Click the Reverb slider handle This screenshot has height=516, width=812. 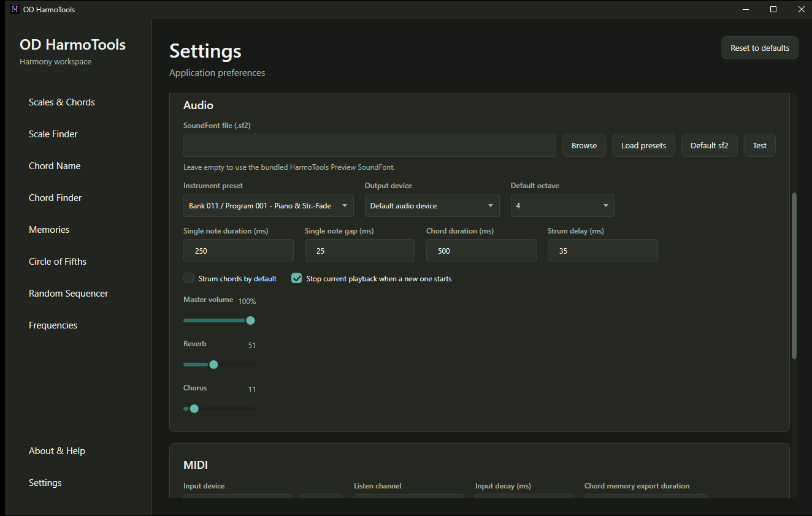(213, 365)
